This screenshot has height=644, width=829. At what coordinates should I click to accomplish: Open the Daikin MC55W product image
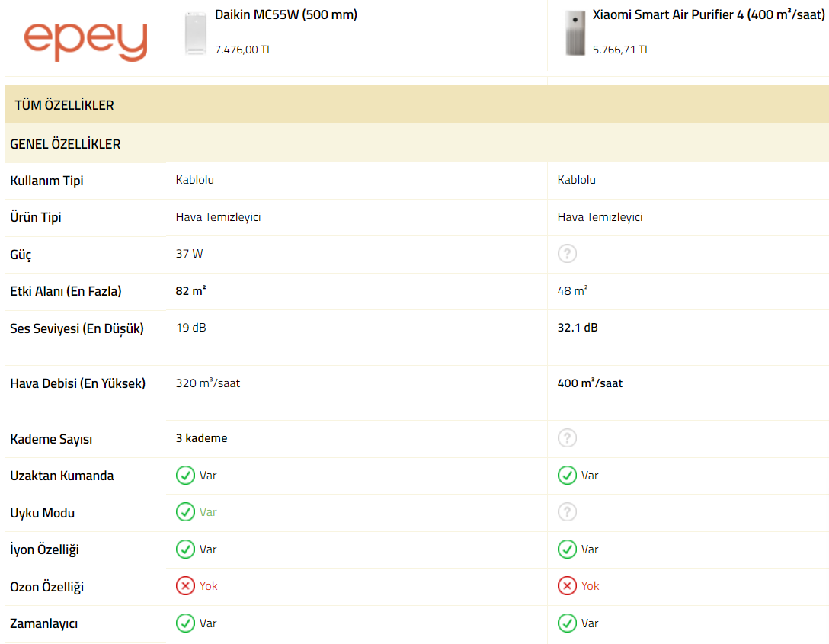[x=196, y=34]
